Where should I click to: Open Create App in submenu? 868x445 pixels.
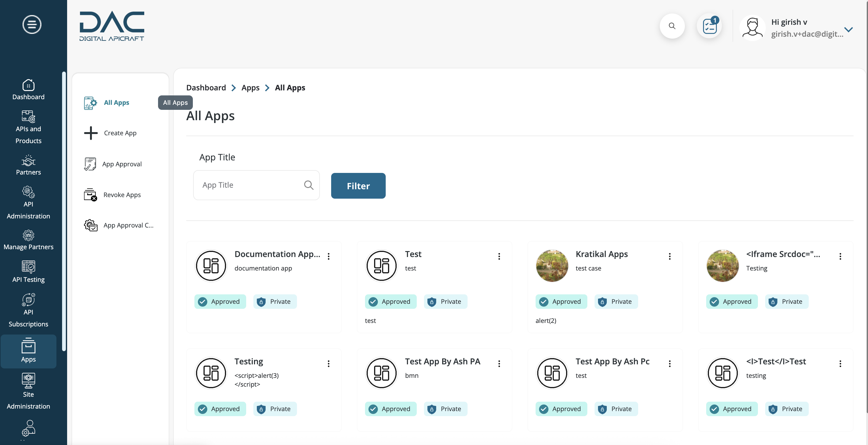coord(110,133)
